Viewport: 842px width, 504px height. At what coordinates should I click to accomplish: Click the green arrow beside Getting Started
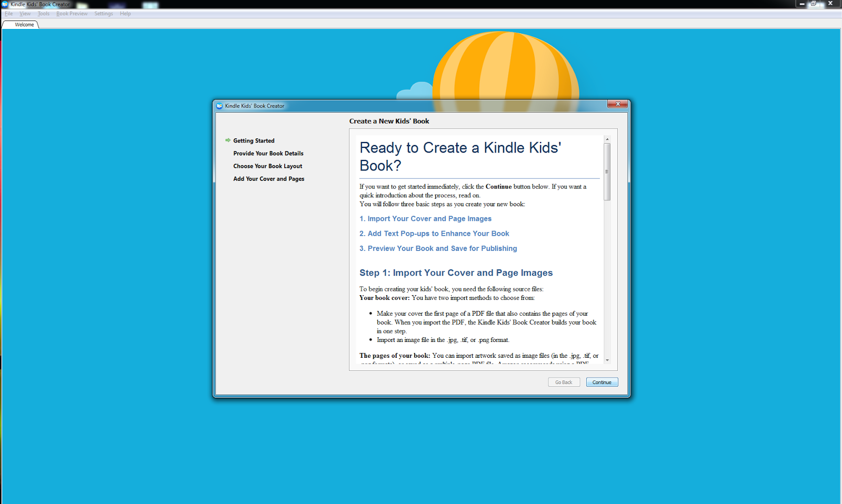click(228, 140)
